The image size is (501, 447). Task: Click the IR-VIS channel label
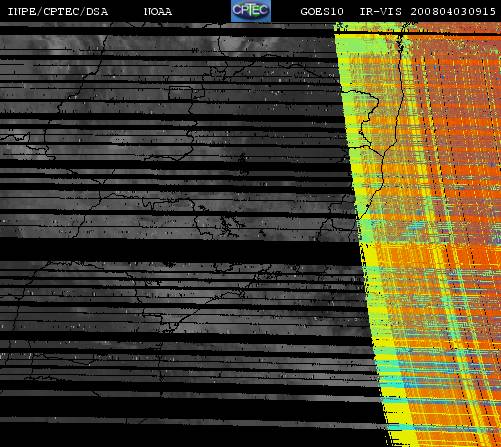[381, 12]
